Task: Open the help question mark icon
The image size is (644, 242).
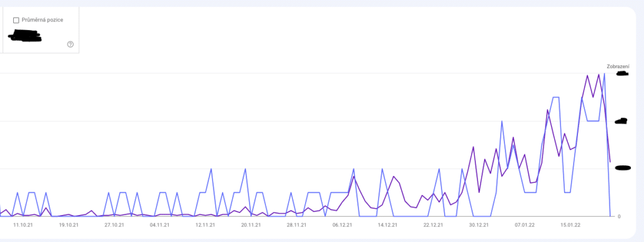Action: (x=70, y=44)
